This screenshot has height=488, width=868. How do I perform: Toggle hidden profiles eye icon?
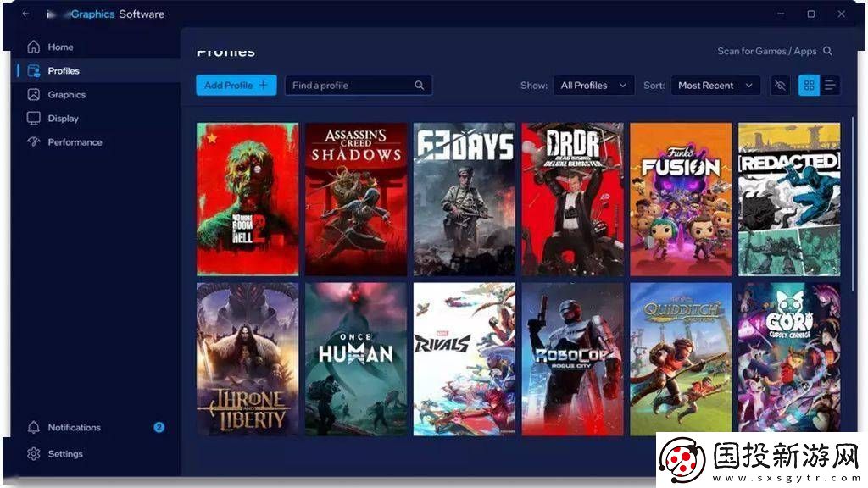click(x=780, y=86)
